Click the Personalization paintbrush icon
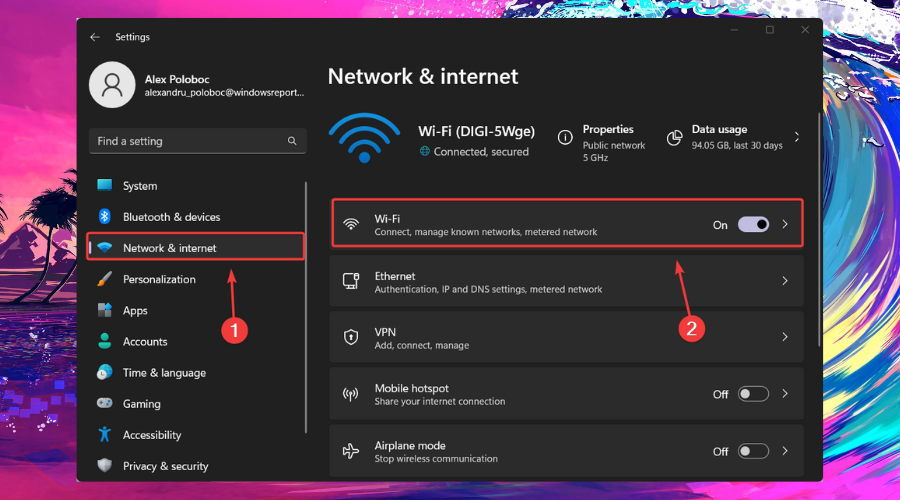900x500 pixels. [x=104, y=279]
